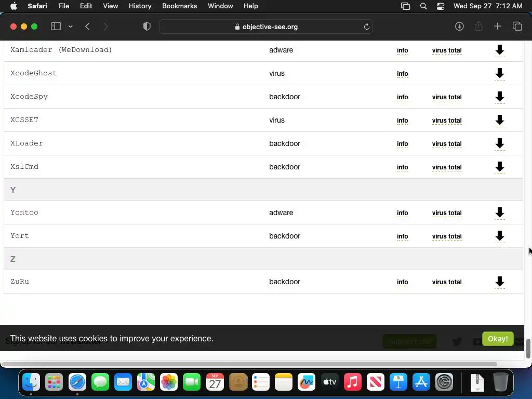Click the horizontal page scrollbar
This screenshot has height=399, width=532.
click(249, 364)
